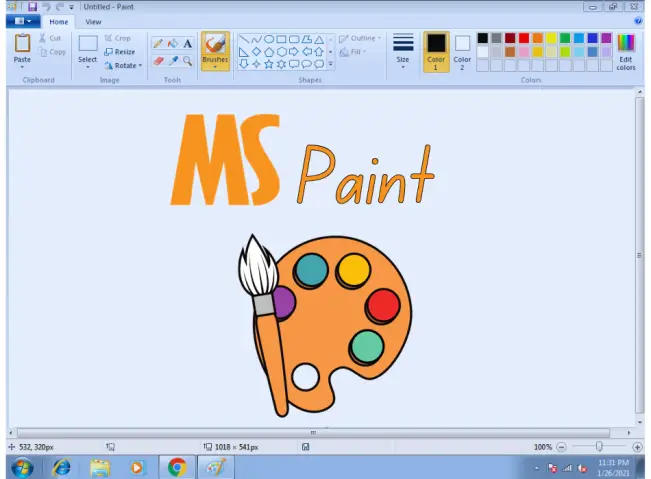Select the Magnifier tool
Image resolution: width=651 pixels, height=479 pixels.
pyautogui.click(x=187, y=61)
